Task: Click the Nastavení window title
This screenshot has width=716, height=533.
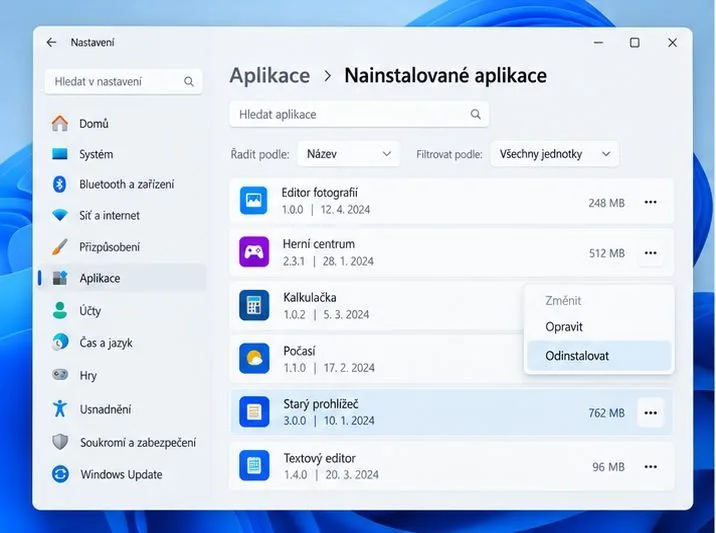Action: [92, 42]
